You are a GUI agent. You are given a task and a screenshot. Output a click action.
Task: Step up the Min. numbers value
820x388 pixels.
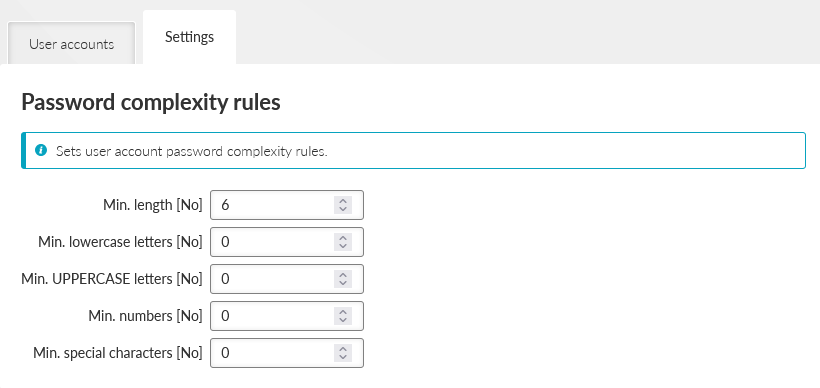point(343,312)
